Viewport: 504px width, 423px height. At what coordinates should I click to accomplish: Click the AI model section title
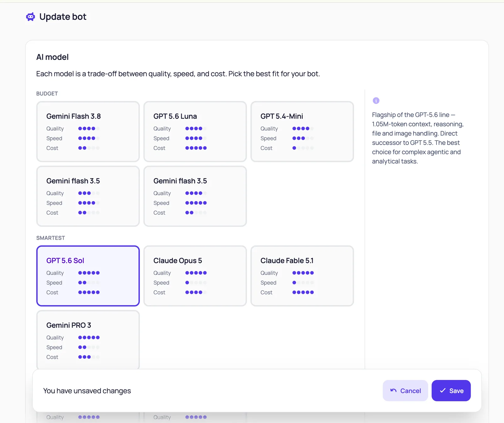point(52,57)
